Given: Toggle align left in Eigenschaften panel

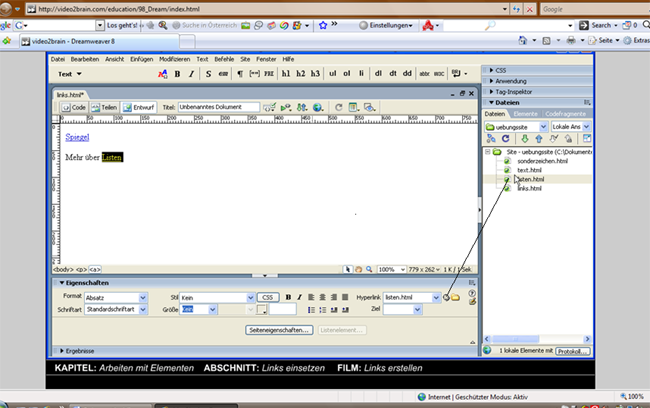Looking at the screenshot, I should coord(311,297).
